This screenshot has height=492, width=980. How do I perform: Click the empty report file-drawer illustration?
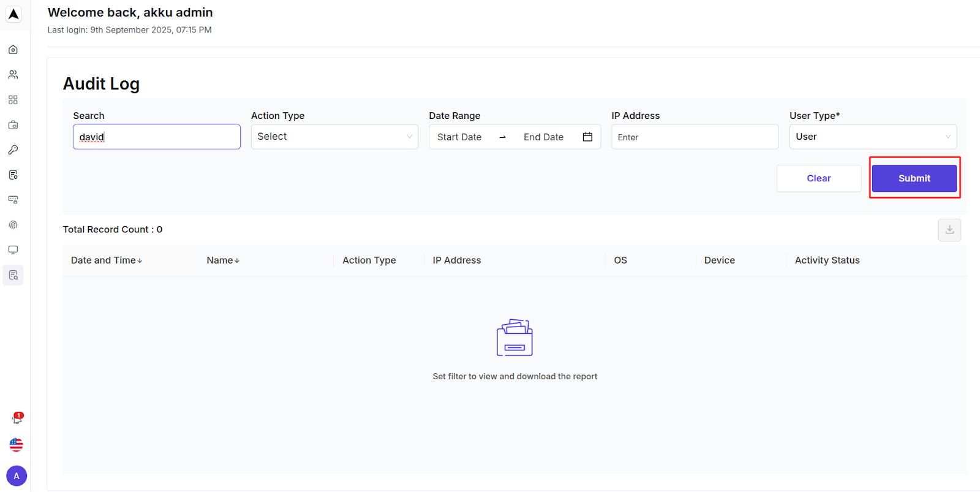coord(514,338)
